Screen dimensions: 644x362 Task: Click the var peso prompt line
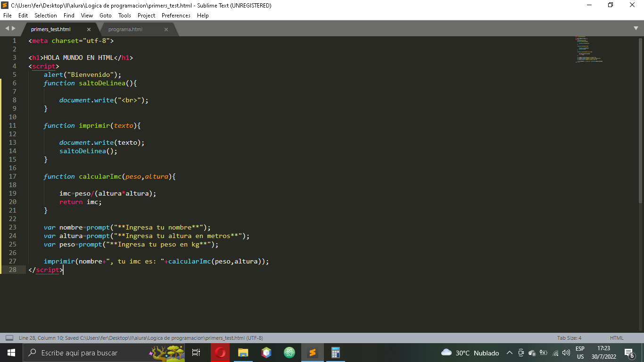[x=131, y=244]
